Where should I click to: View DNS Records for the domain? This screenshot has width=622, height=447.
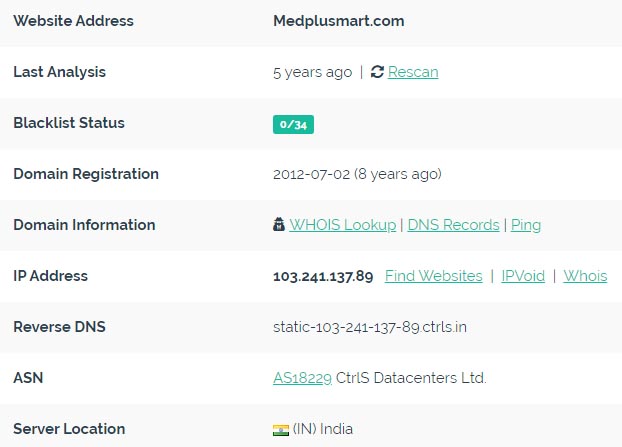tap(453, 225)
